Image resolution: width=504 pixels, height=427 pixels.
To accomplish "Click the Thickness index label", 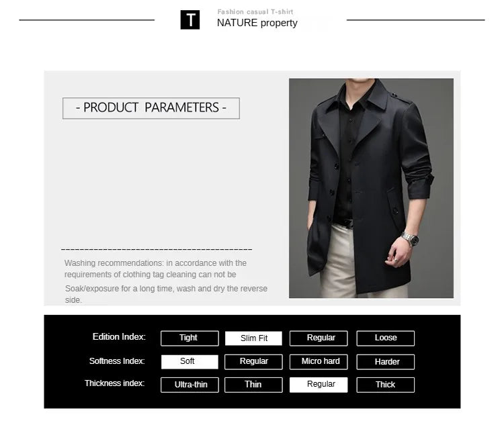I will (114, 383).
